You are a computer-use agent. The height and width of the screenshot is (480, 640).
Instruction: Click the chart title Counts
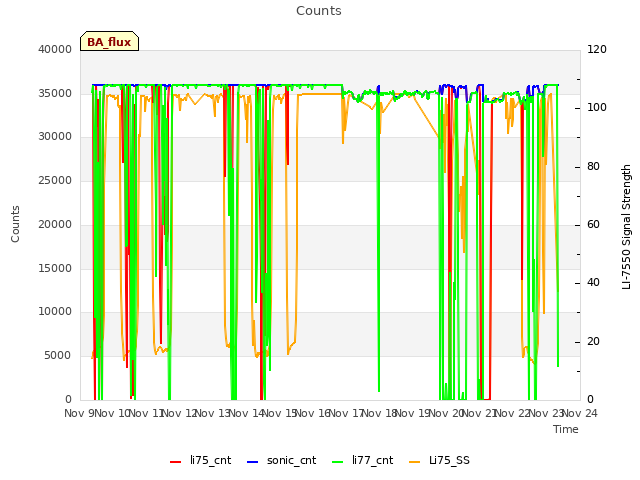pos(319,11)
